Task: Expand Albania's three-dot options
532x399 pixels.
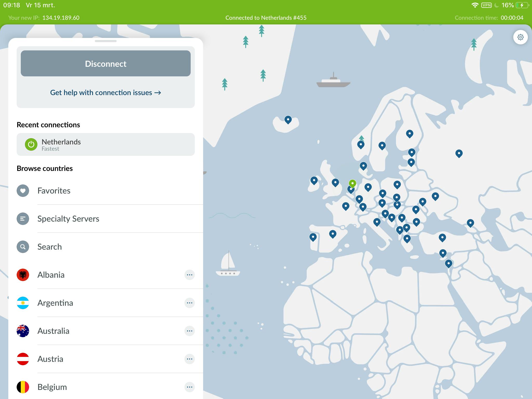Action: pos(189,275)
